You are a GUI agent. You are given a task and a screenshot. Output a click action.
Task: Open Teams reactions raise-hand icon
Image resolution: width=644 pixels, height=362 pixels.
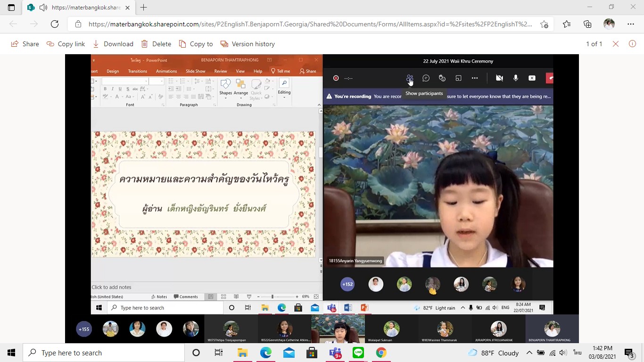pyautogui.click(x=442, y=78)
